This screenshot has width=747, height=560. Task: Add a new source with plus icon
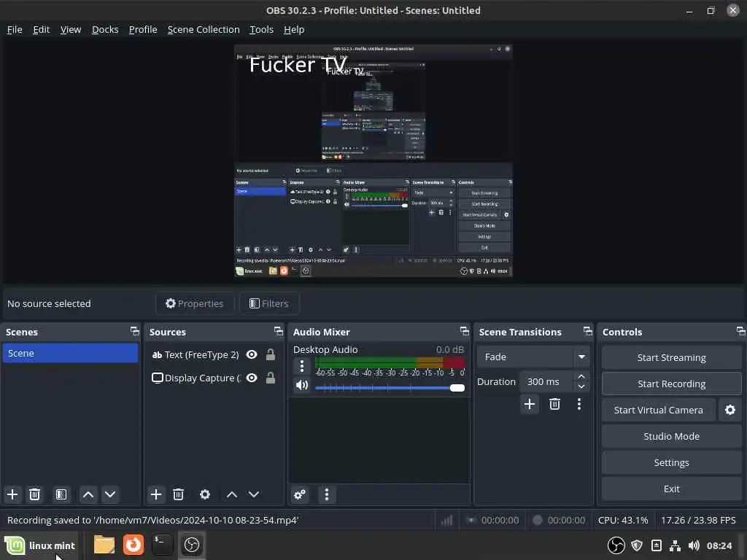(x=156, y=494)
